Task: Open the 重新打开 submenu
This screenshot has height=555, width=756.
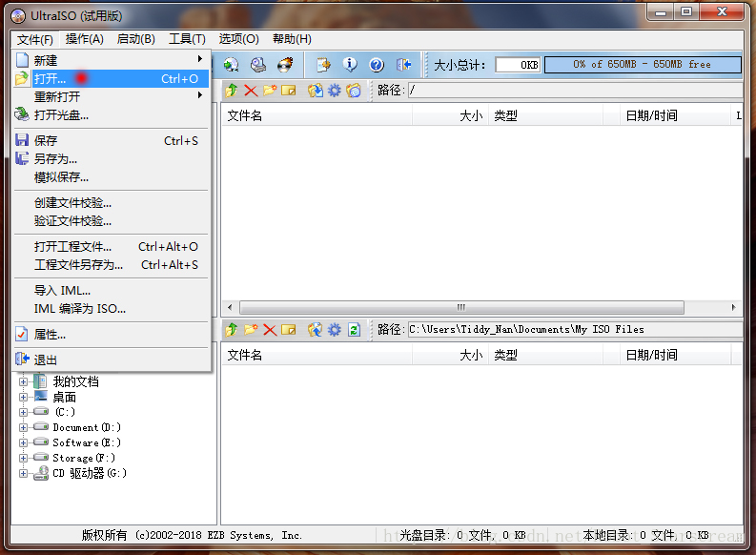Action: click(x=112, y=96)
